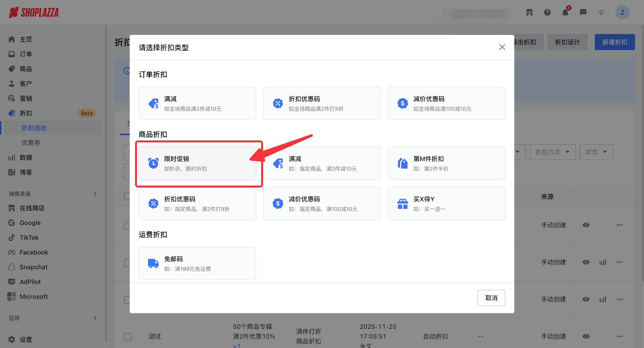The width and height of the screenshot is (644, 348).
Task: Click the 折扣设计 button
Action: tap(567, 42)
